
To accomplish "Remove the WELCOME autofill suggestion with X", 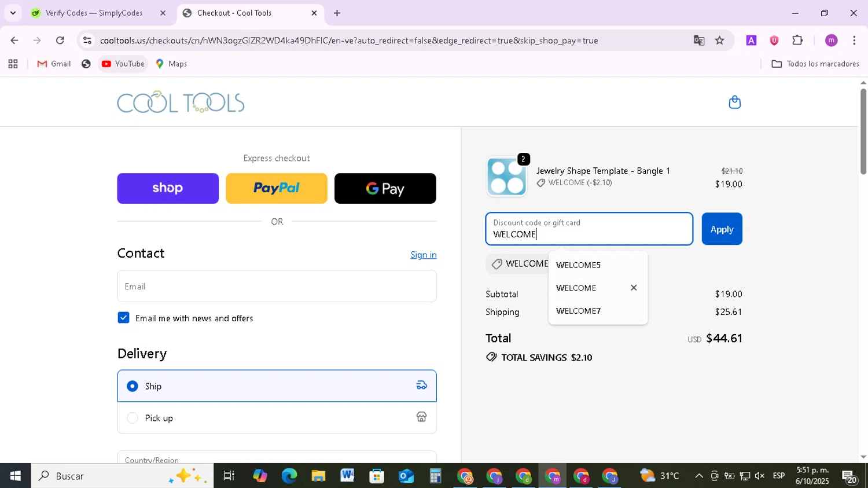I will pos(634,288).
